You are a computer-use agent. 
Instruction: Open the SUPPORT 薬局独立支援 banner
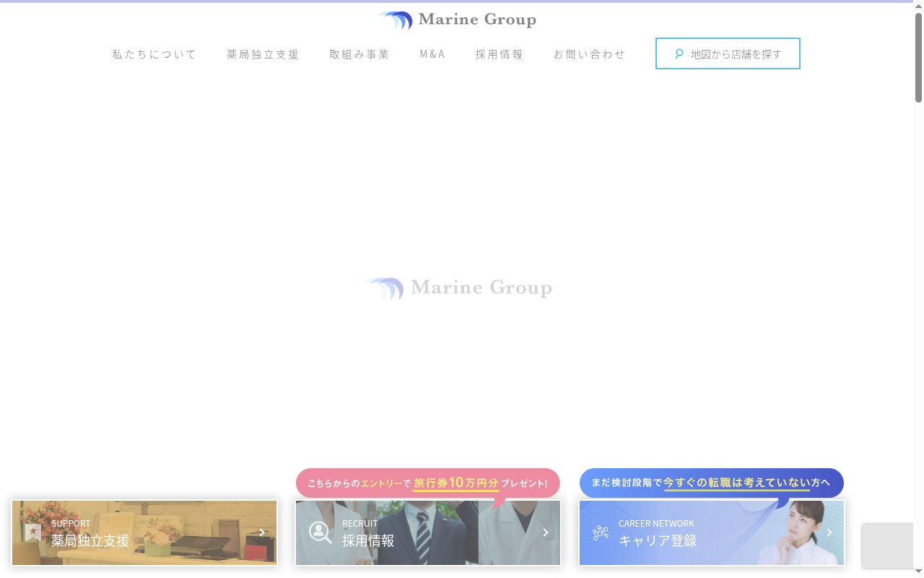[144, 532]
